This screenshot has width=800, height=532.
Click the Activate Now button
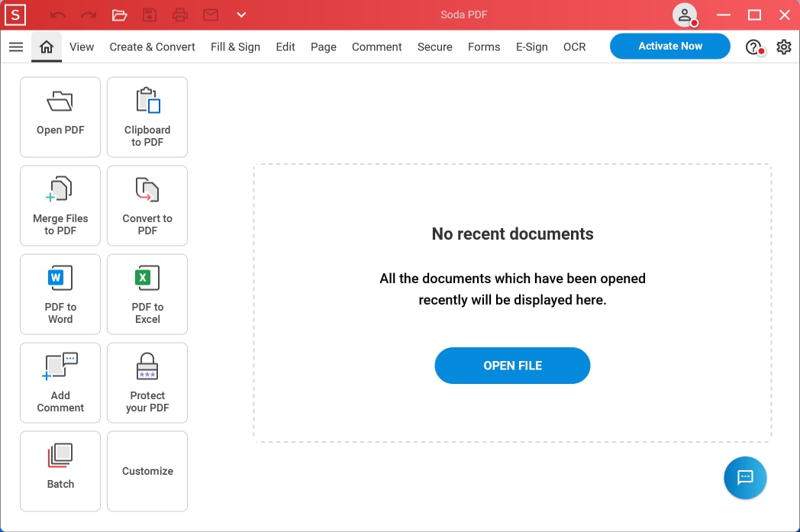pyautogui.click(x=670, y=46)
